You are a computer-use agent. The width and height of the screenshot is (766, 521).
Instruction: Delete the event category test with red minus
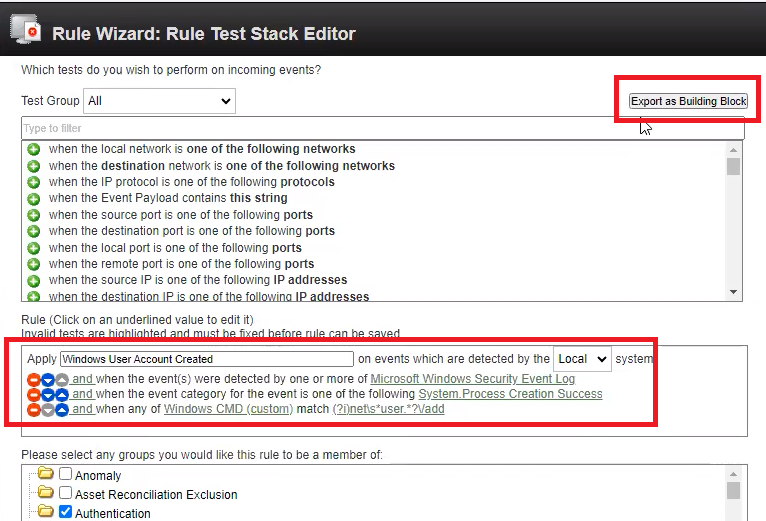coord(34,395)
